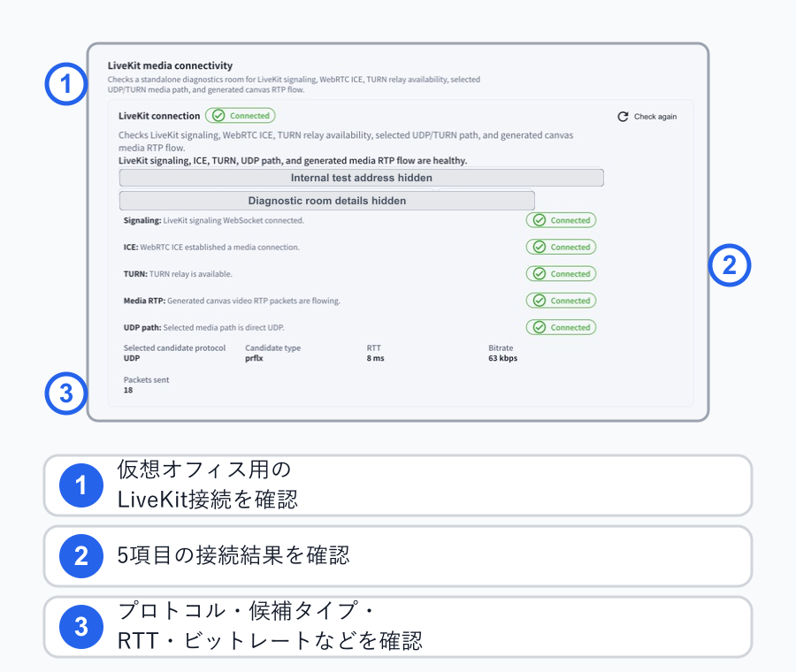Click the 'prflx' candidate type value

coord(255,358)
